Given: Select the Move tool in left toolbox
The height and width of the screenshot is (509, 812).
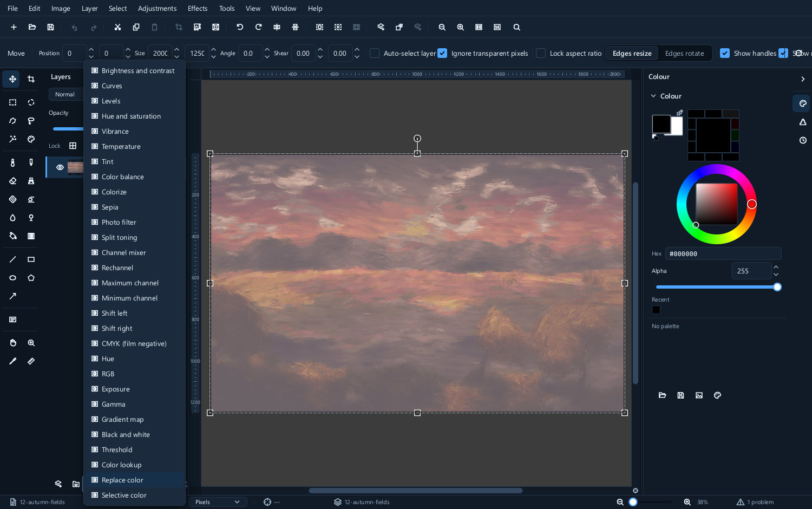Looking at the screenshot, I should [x=12, y=79].
